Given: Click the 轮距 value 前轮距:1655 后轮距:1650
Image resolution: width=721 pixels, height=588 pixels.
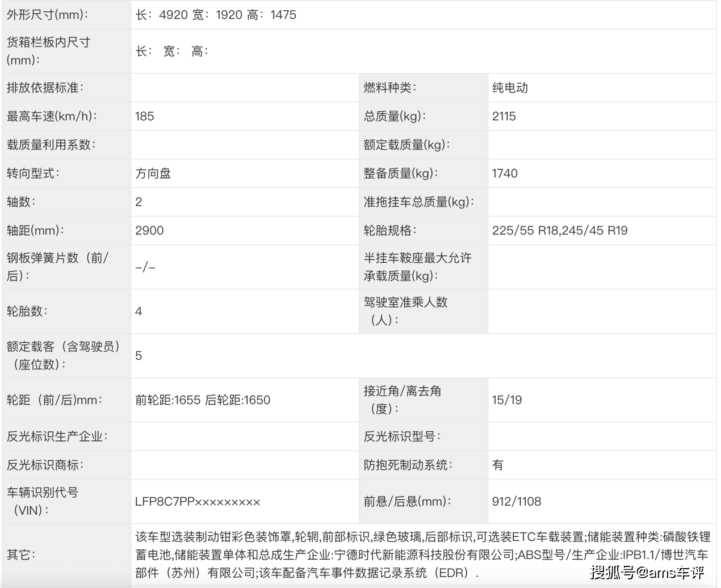Looking at the screenshot, I should coord(203,400).
